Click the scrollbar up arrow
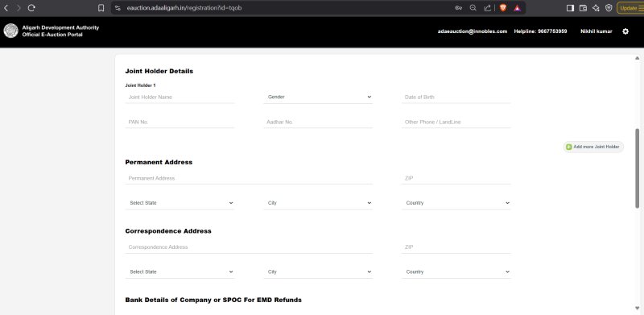The image size is (644, 315). coord(638,58)
